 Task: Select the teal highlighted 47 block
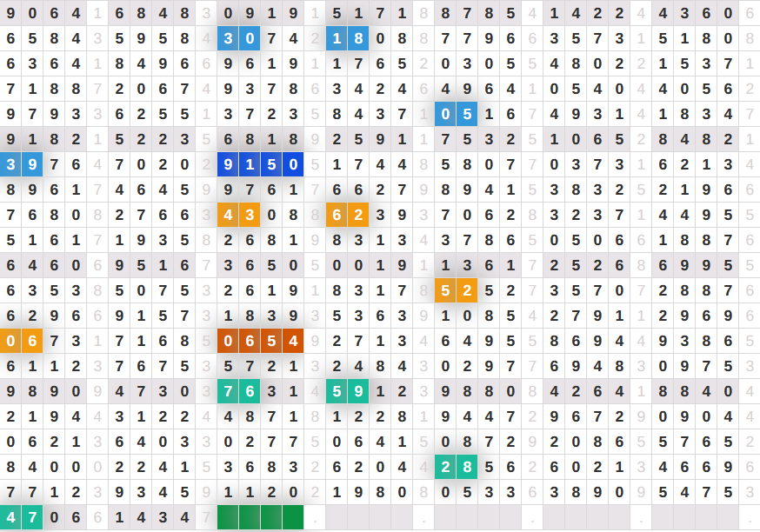click(21, 517)
